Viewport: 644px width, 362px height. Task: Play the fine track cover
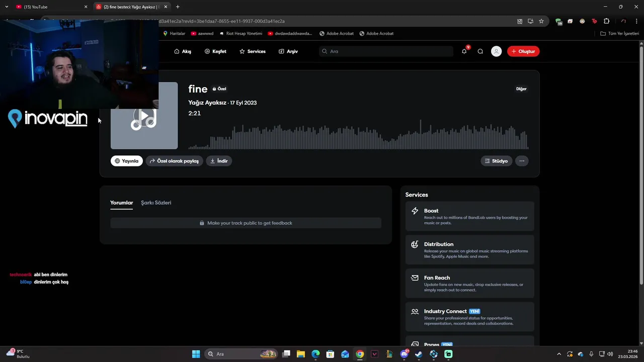pos(144,117)
